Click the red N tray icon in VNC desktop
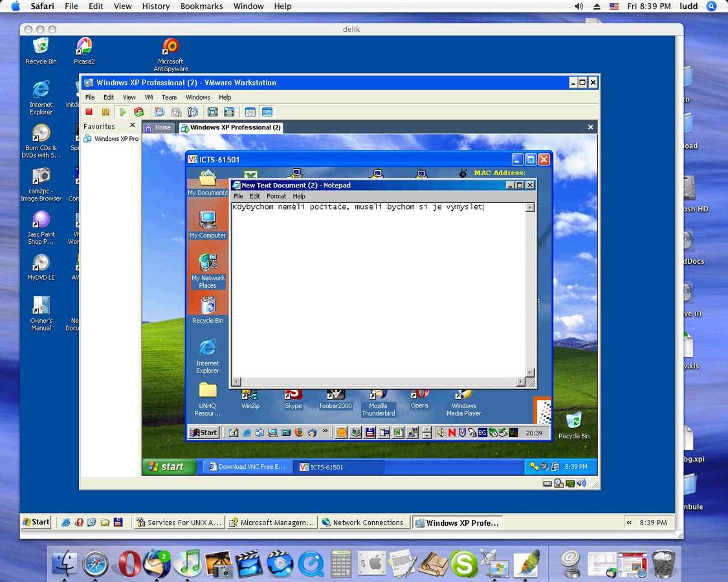The width and height of the screenshot is (728, 582). [x=452, y=433]
